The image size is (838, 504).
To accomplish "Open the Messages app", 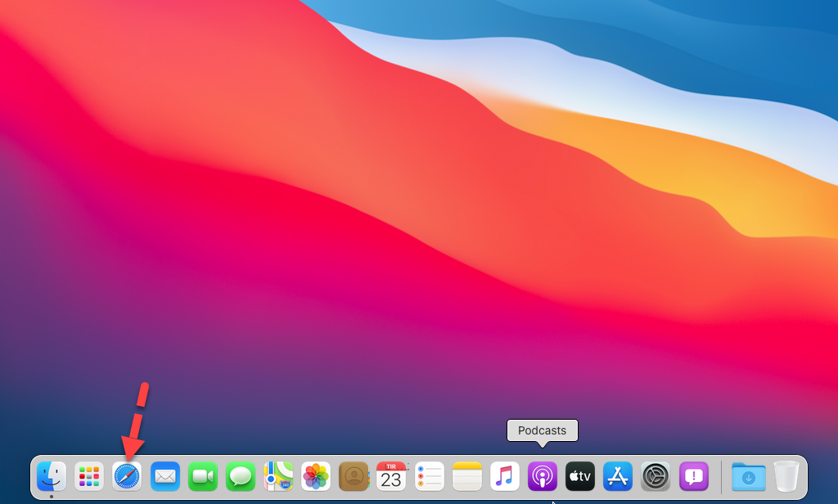I will [241, 475].
